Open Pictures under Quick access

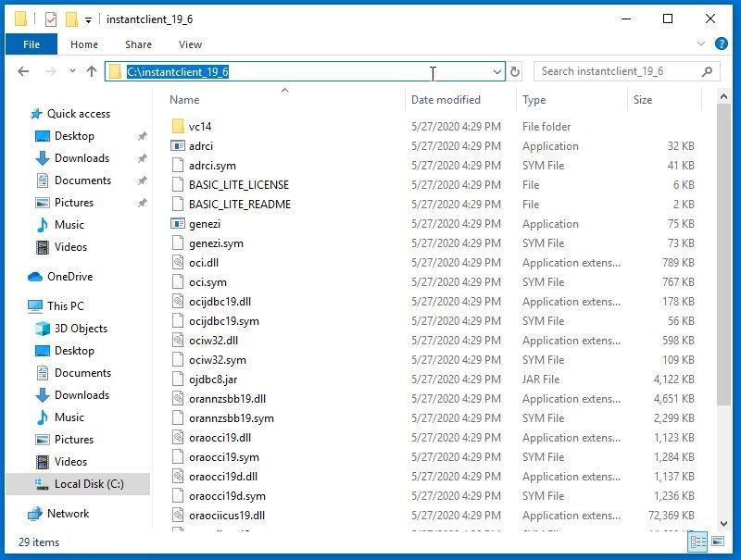point(65,203)
